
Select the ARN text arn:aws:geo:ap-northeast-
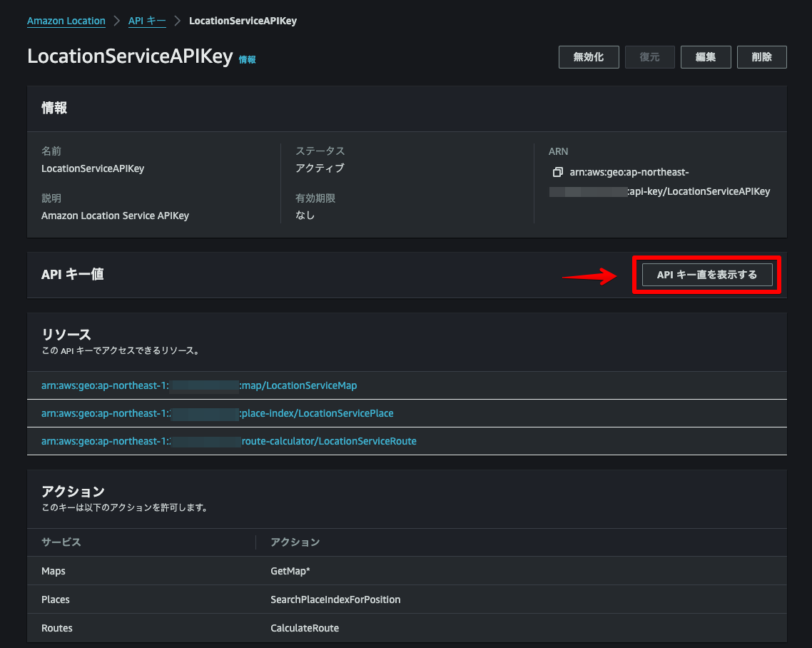pos(629,172)
